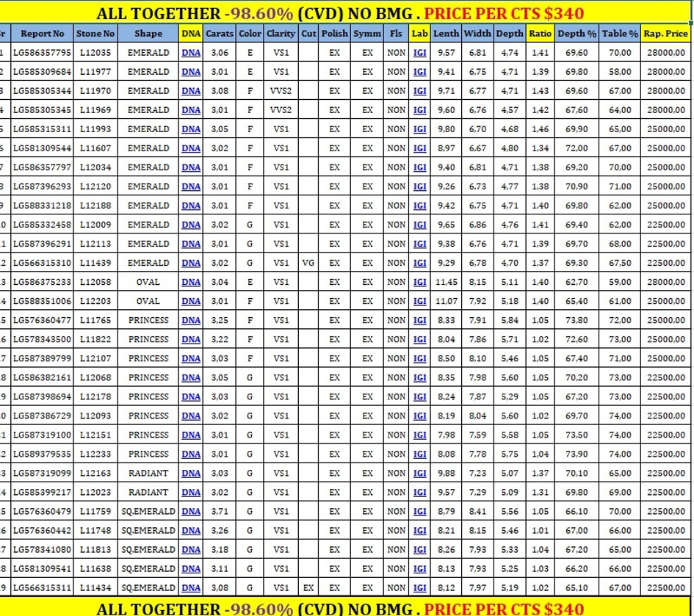Select the Symm column header

(367, 34)
